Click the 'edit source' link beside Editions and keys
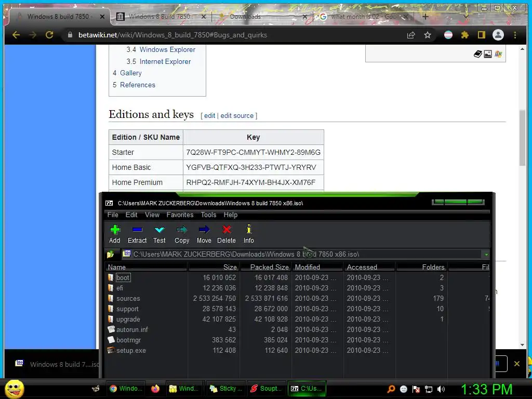This screenshot has height=399, width=532. click(237, 115)
